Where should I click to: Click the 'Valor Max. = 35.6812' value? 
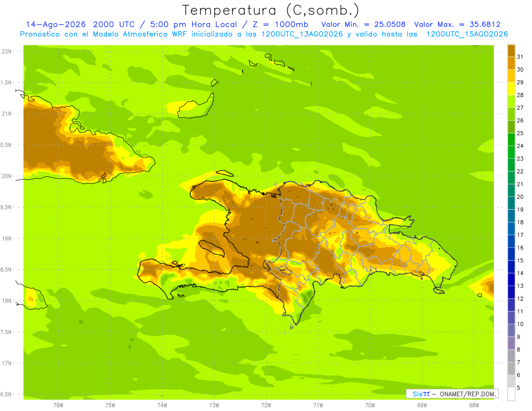(457, 24)
